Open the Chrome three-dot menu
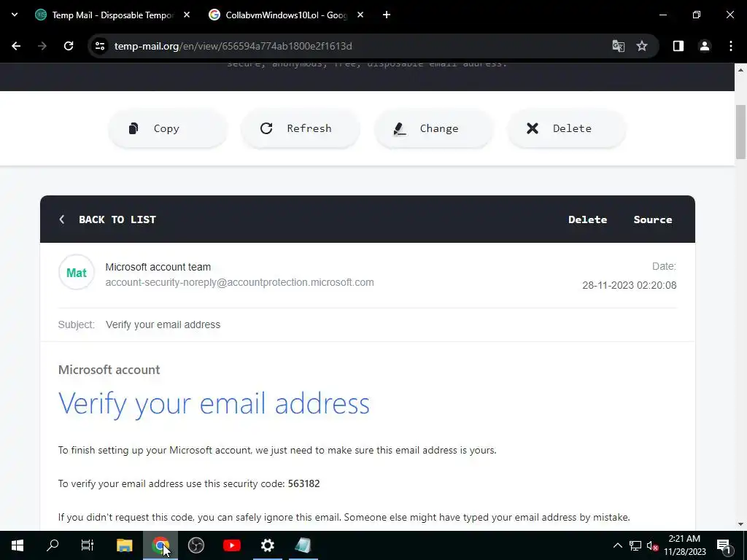The width and height of the screenshot is (747, 560). 731,46
